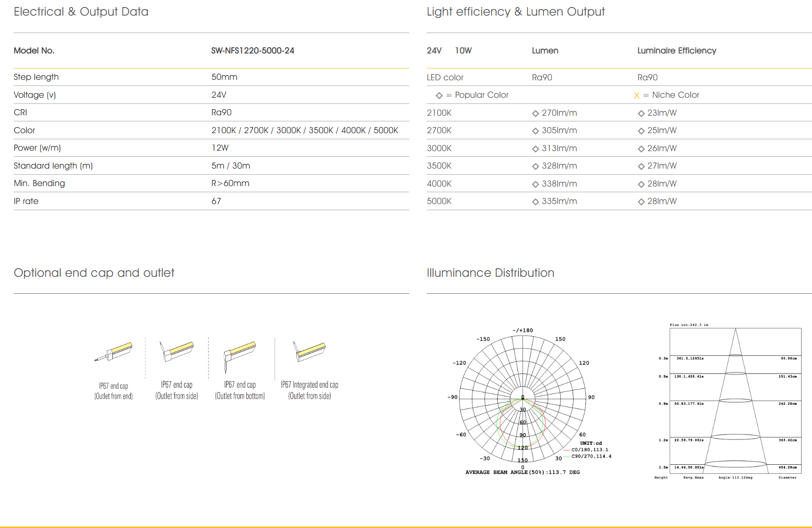Click the IP67 end cap outlet-from-bottom image
Screen dimensions: 812x528
(x=240, y=353)
